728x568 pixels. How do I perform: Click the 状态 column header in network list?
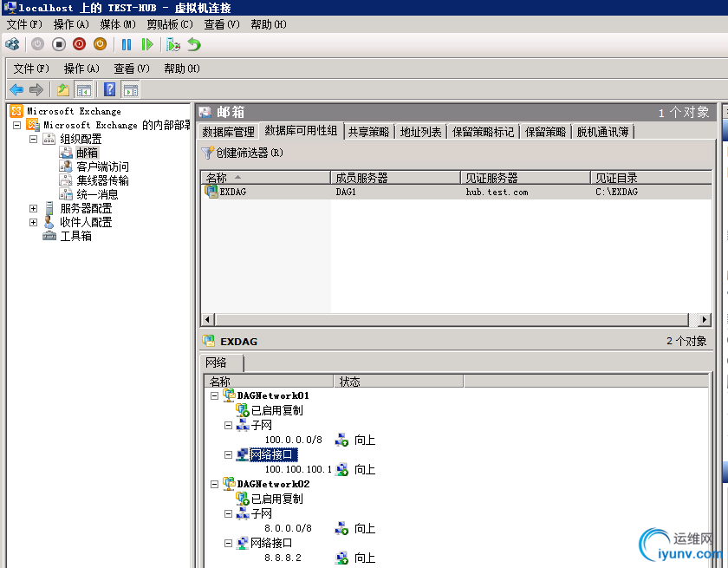[399, 382]
